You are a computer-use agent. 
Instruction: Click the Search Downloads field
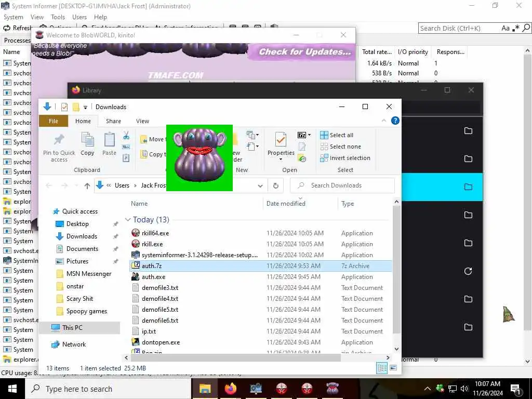(x=342, y=185)
